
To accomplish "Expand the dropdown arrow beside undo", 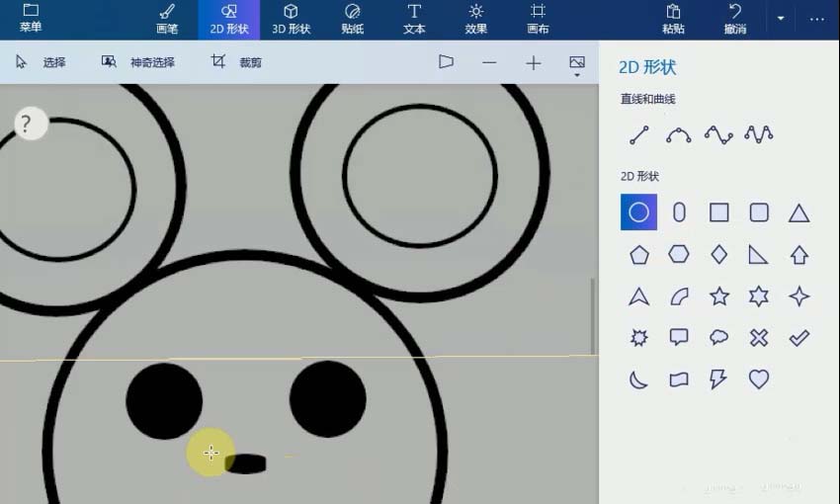I will click(781, 19).
